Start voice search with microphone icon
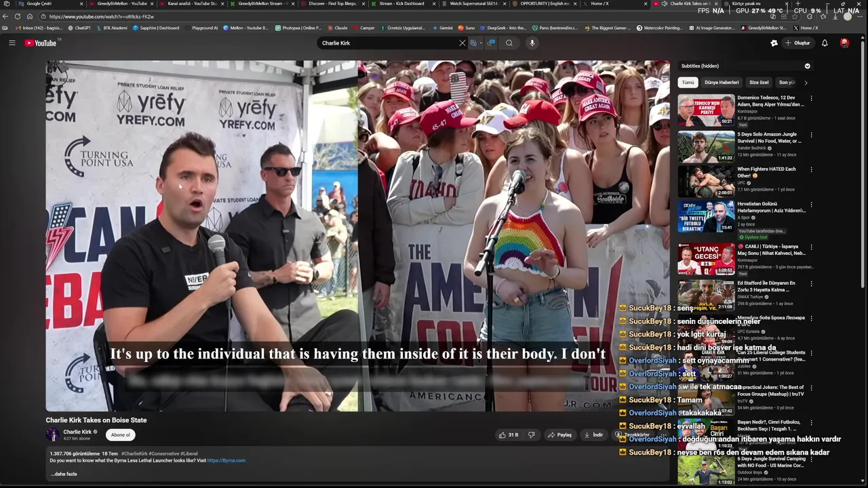The width and height of the screenshot is (868, 488). (x=532, y=43)
